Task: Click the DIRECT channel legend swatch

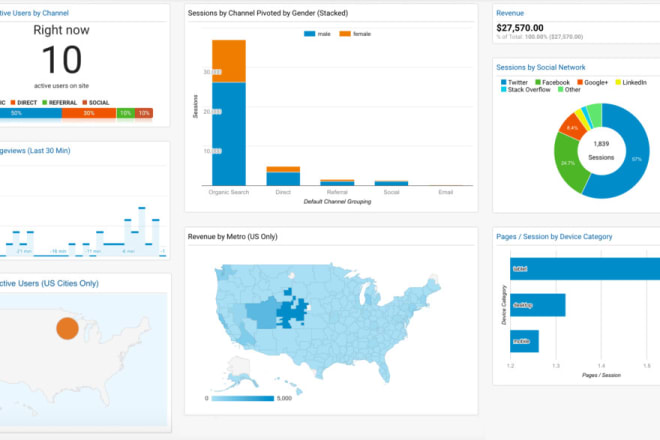Action: pyautogui.click(x=13, y=103)
